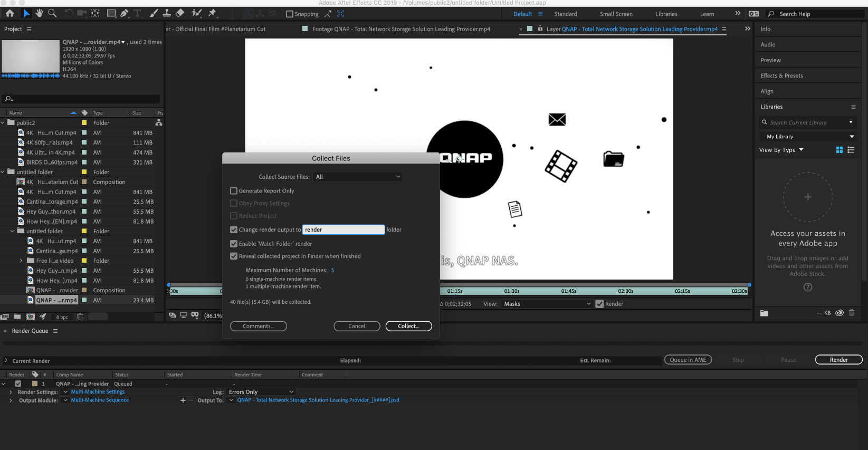The image size is (868, 450).
Task: Switch Libraries panel to grid view
Action: tap(840, 150)
